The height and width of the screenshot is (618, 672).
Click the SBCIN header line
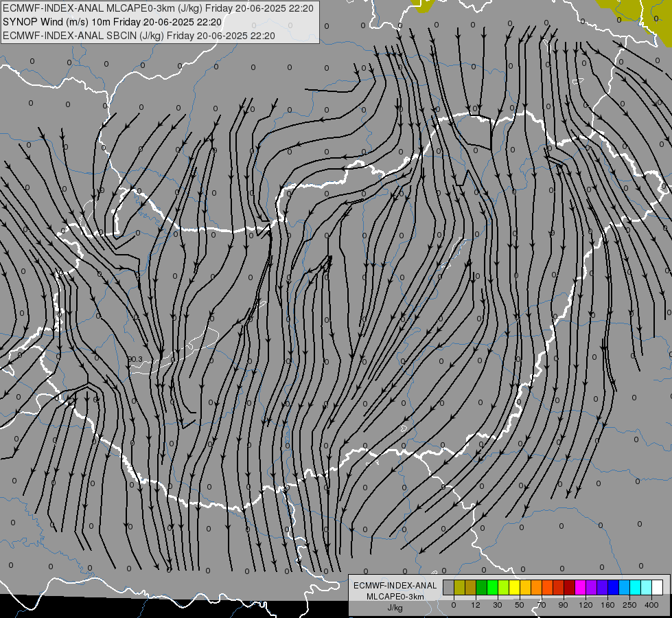[x=139, y=36]
